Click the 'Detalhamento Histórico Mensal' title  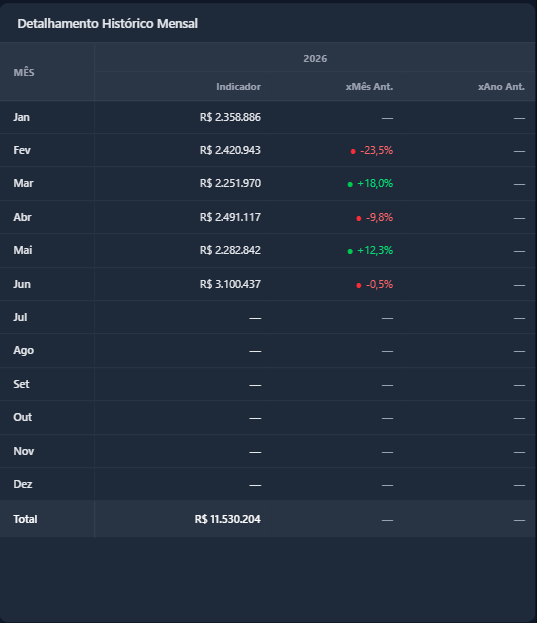(107, 23)
